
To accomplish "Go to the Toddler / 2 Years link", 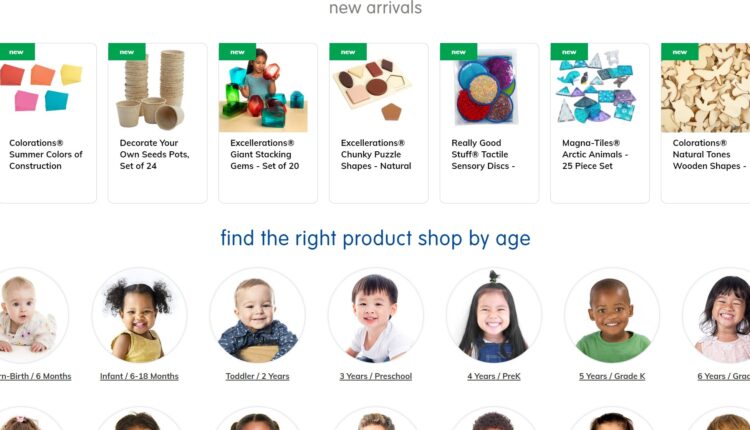I will (257, 376).
